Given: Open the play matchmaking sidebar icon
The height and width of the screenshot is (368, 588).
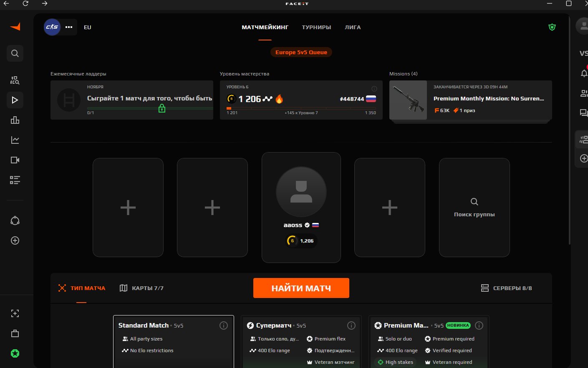Looking at the screenshot, I should point(15,100).
